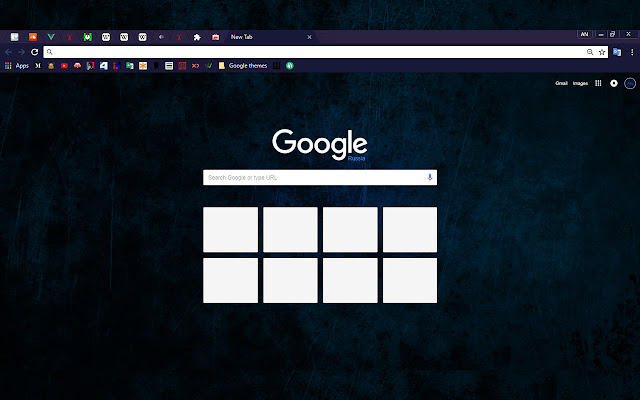Open the dark red square bookmark
640x400 pixels.
pyautogui.click(x=182, y=66)
